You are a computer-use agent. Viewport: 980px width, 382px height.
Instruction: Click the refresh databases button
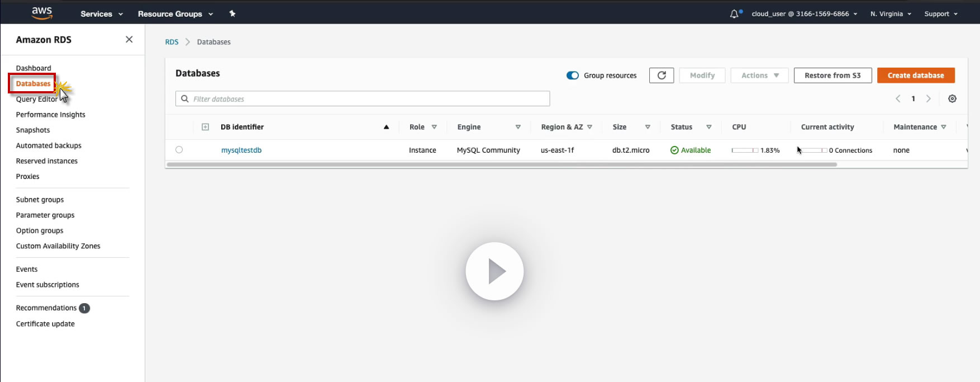click(x=662, y=76)
